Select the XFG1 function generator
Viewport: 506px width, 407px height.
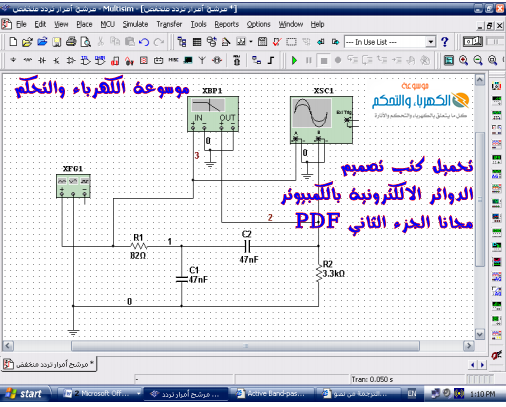click(73, 186)
